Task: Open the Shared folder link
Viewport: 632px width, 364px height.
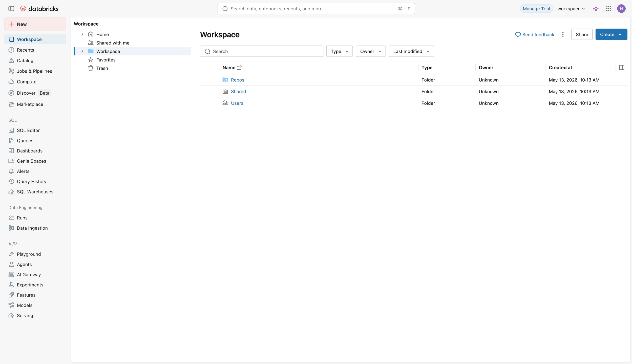Action: coord(238,92)
